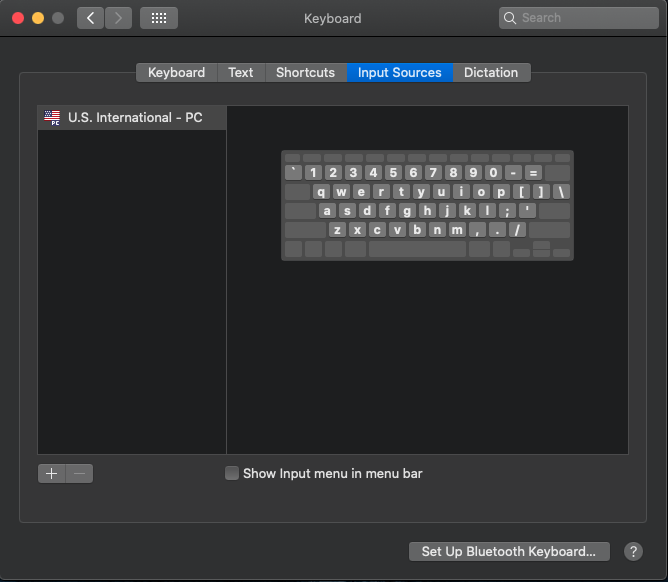This screenshot has width=668, height=582.
Task: Go forward with the right chevron button
Action: tap(118, 18)
